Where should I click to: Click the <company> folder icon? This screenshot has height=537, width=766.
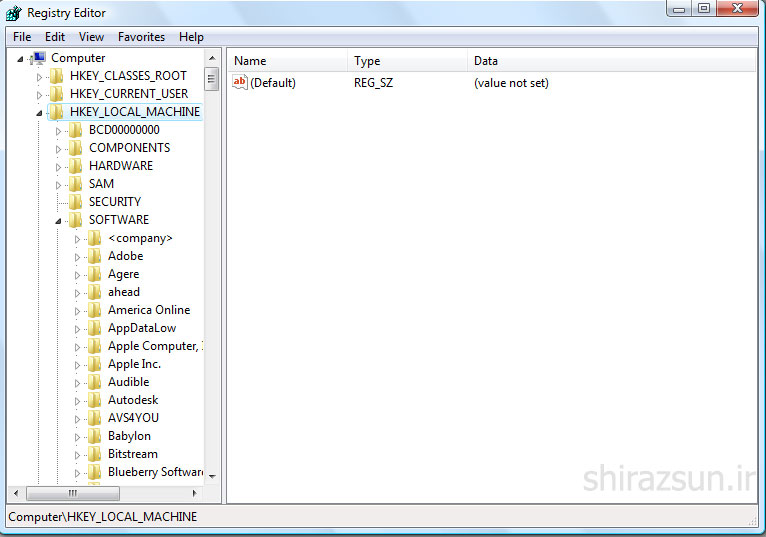(x=95, y=238)
